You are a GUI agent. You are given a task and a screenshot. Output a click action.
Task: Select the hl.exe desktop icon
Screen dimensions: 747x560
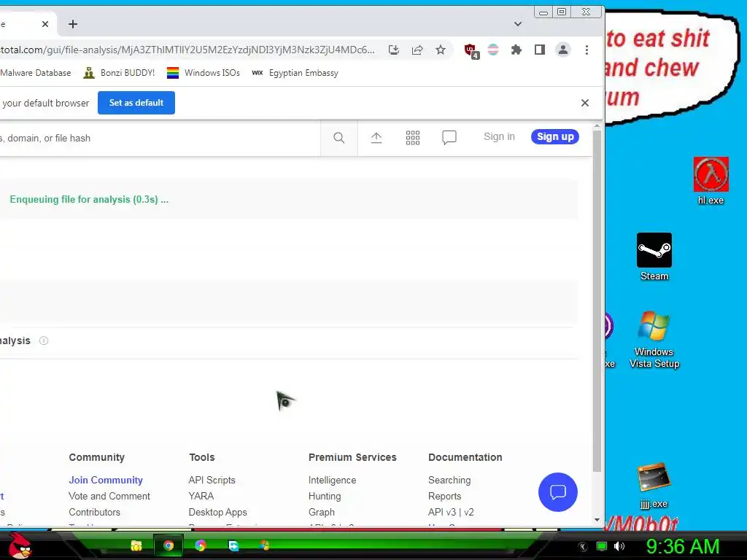711,181
